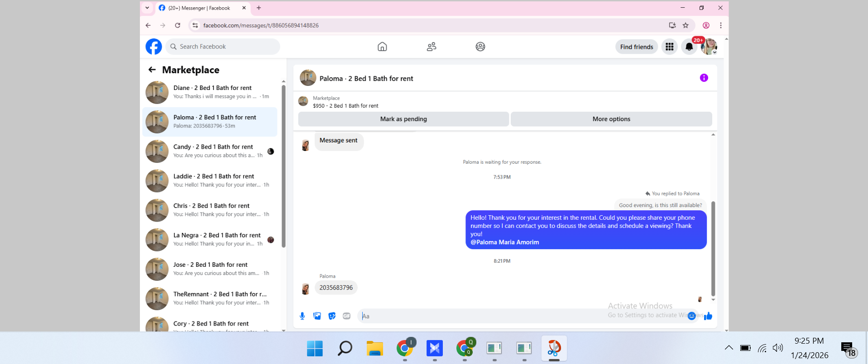Open the Windows notification center
This screenshot has height=364, width=868.
[x=849, y=349]
